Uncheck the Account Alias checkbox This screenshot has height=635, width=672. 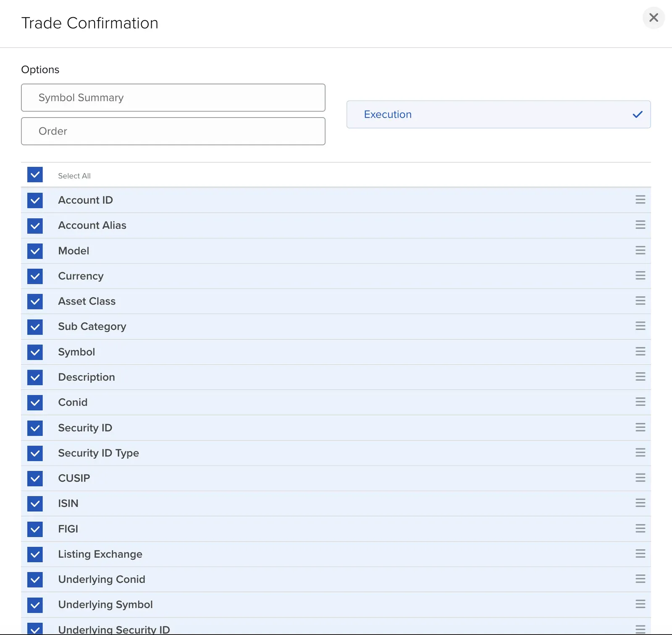pos(35,226)
